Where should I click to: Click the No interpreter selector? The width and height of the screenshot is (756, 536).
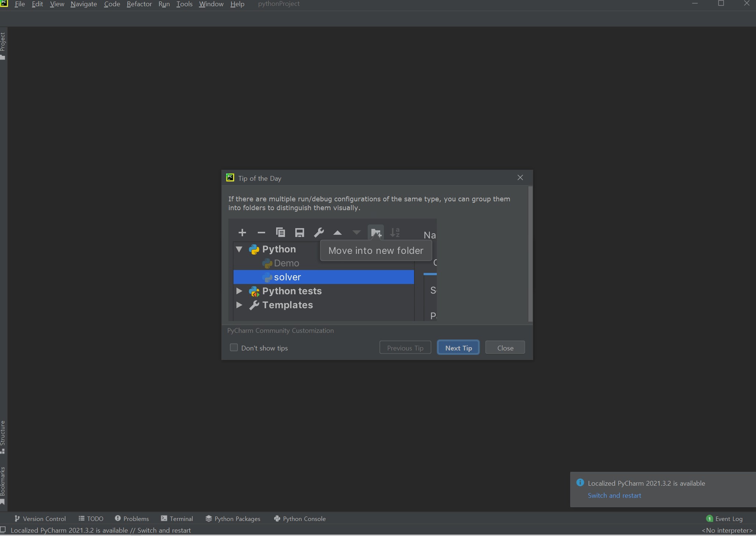[727, 530]
